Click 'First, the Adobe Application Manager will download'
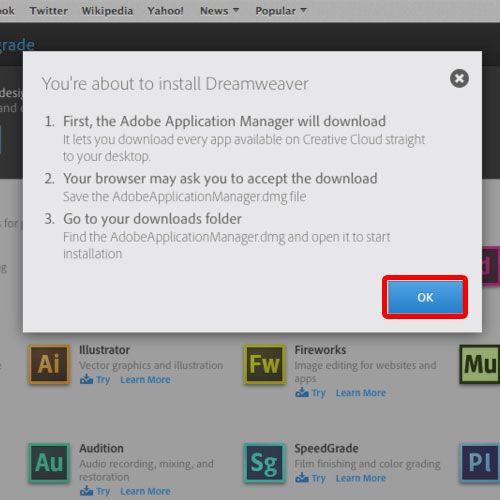 [x=224, y=121]
